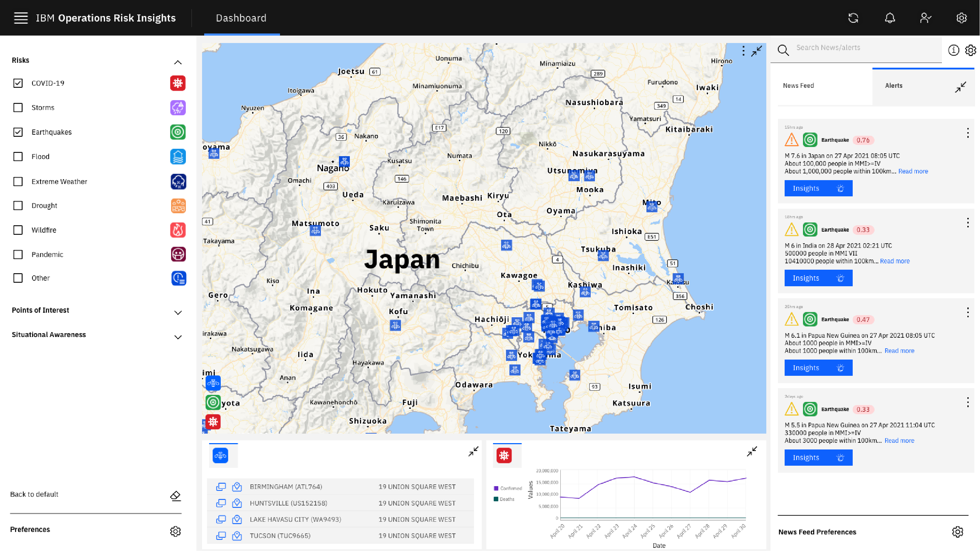980x551 pixels.
Task: Open the hamburger navigation menu
Action: pos(21,18)
